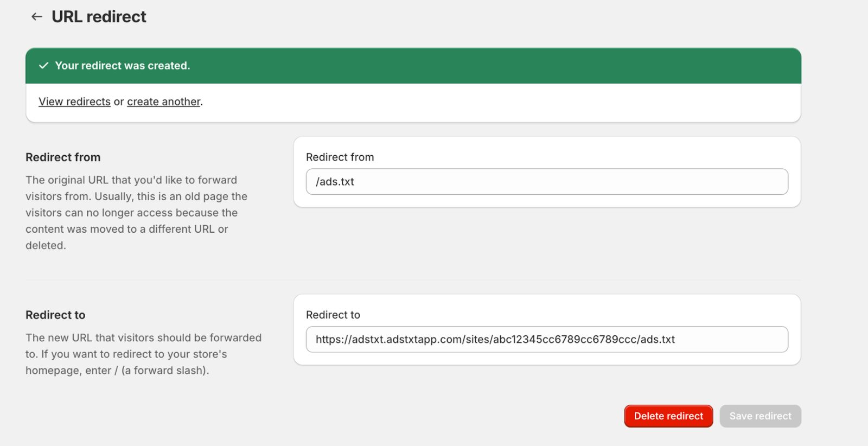Open the View redirects link
This screenshot has width=868, height=446.
74,102
